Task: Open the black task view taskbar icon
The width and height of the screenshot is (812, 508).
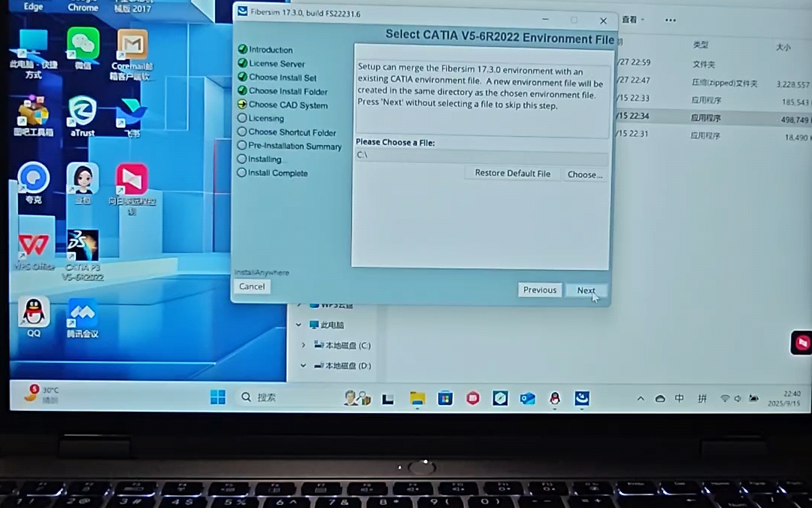Action: tap(388, 399)
